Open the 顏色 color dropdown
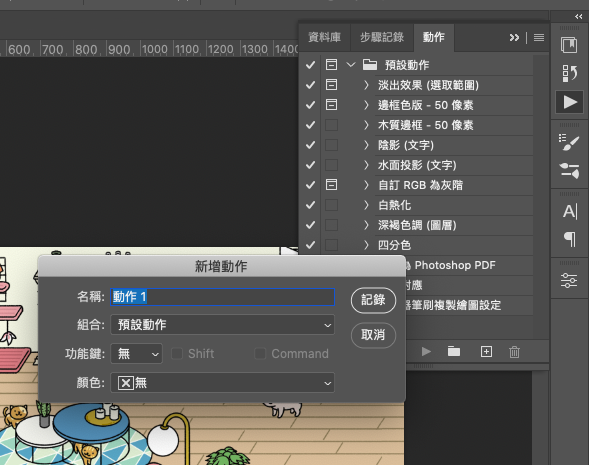This screenshot has height=465, width=589. [x=222, y=383]
